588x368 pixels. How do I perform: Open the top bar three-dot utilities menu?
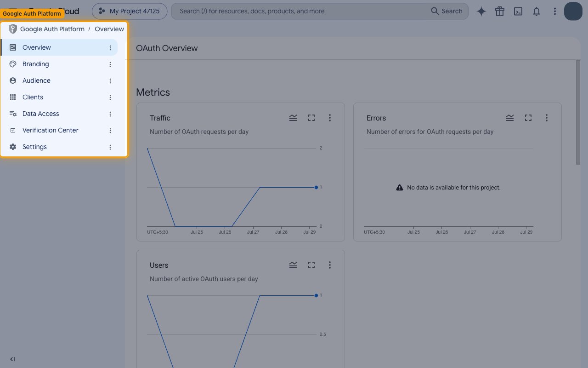point(555,11)
